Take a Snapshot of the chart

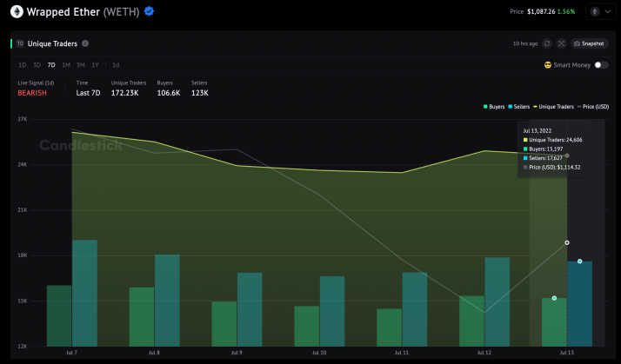590,43
